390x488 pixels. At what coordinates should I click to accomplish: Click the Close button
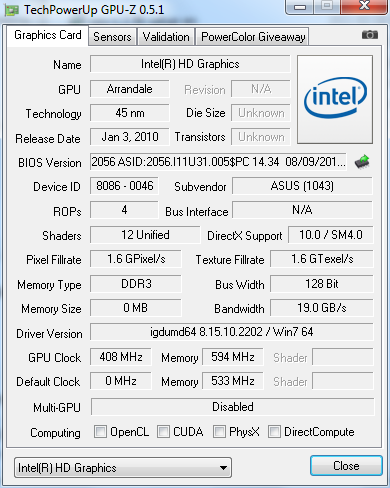(x=346, y=465)
